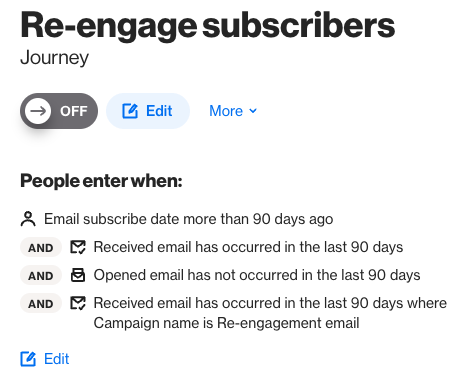The height and width of the screenshot is (383, 463).
Task: Select Campaign name is Re-engagement email text
Action: (x=226, y=323)
